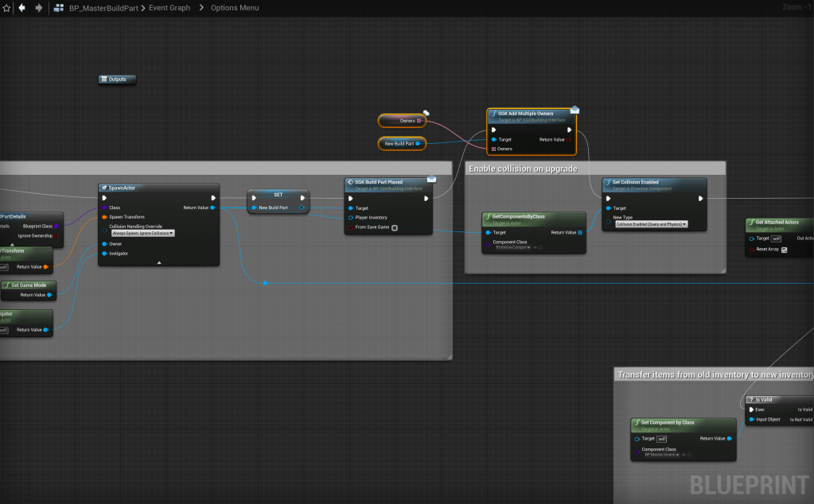814x504 pixels.
Task: Click the bookmark star icon in breadcrumb bar
Action: pos(6,8)
